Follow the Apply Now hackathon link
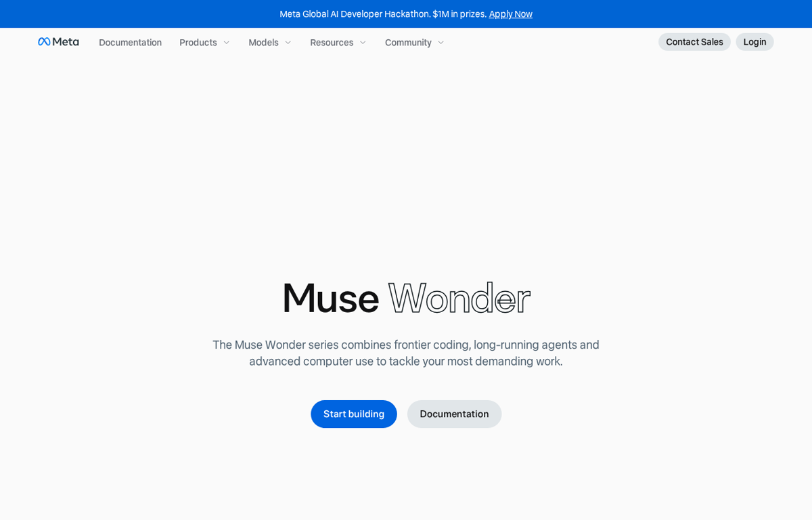 pyautogui.click(x=511, y=14)
